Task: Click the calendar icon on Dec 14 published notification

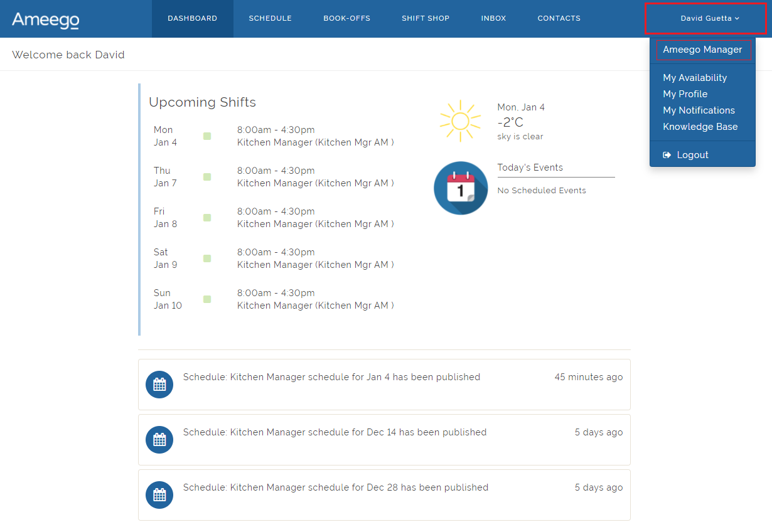Action: 159,440
